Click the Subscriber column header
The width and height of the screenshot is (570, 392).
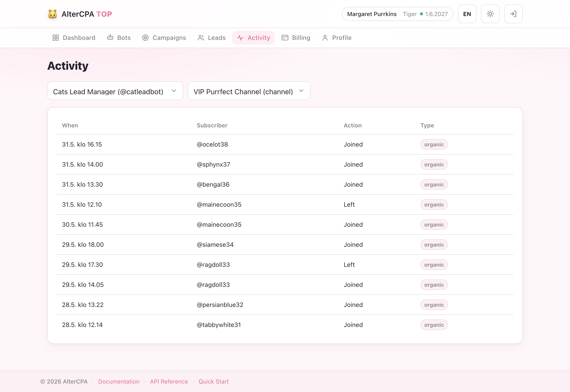click(x=212, y=125)
